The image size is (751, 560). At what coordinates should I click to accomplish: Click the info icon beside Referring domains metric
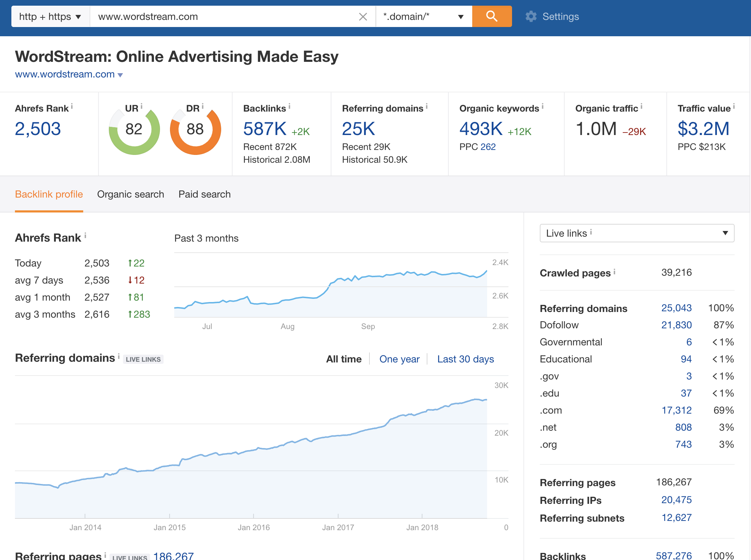(x=427, y=106)
